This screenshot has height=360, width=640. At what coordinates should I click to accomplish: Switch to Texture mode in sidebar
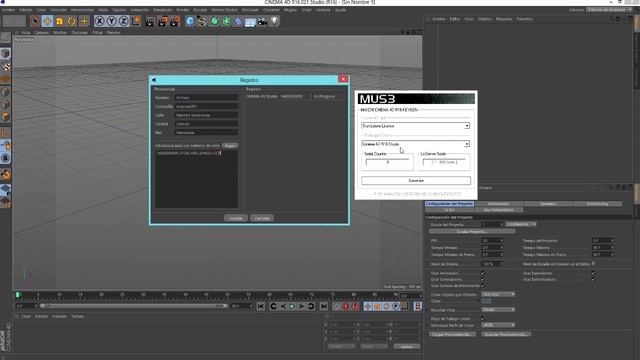(5, 66)
